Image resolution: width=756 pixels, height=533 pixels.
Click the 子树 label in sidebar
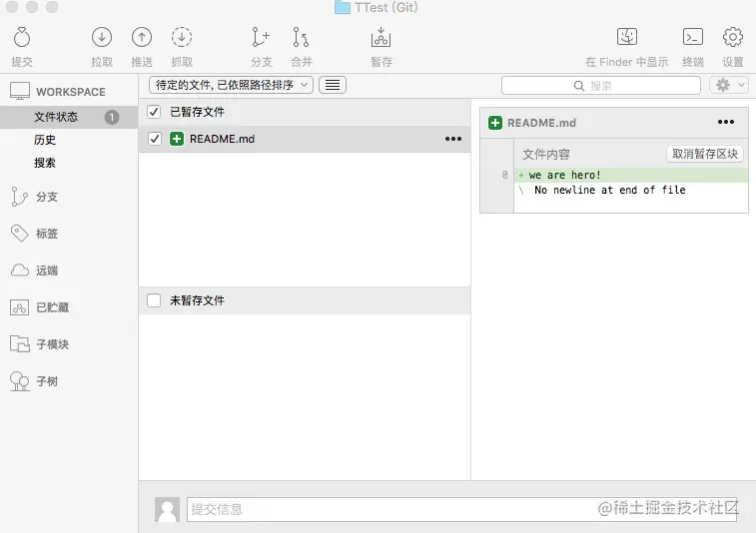coord(47,381)
